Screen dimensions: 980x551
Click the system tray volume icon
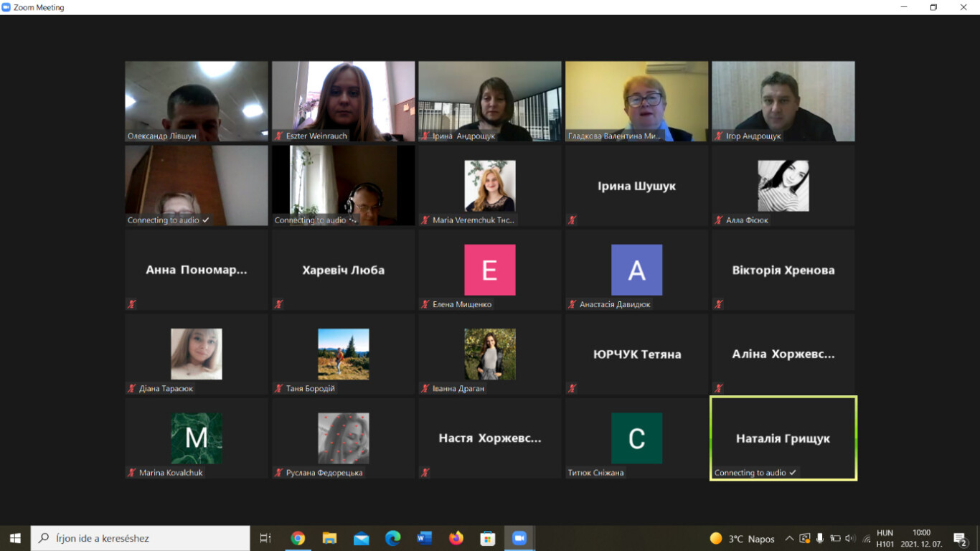(x=850, y=538)
